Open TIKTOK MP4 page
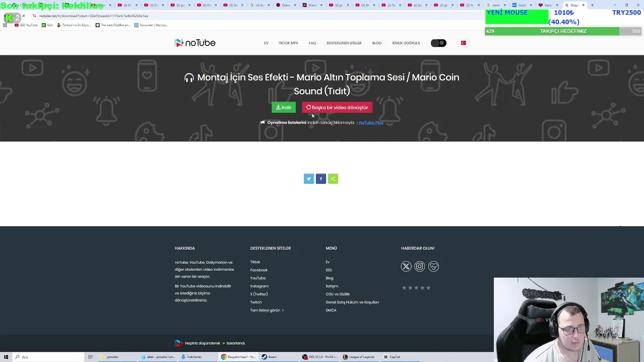Viewport: 644px width, 362px height. [288, 43]
